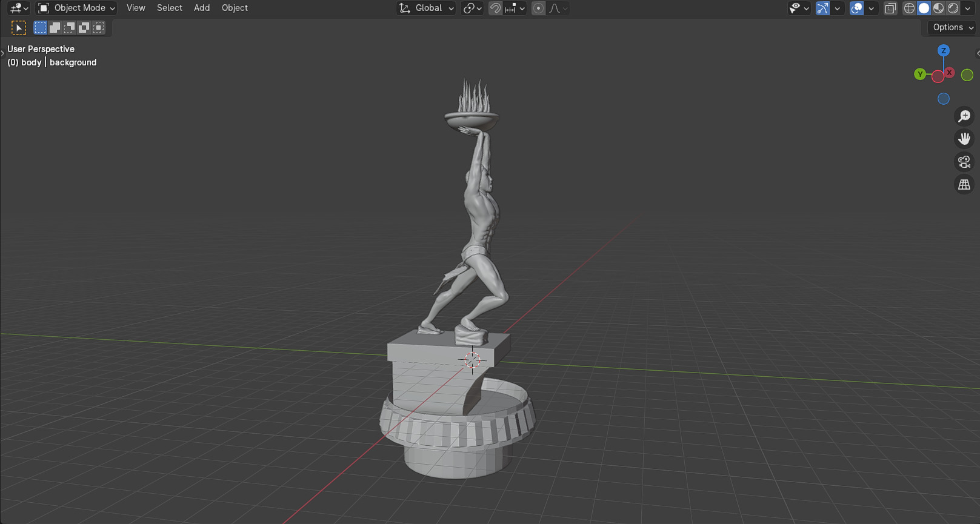Choose set new selection mode
980x524 pixels.
[x=40, y=27]
